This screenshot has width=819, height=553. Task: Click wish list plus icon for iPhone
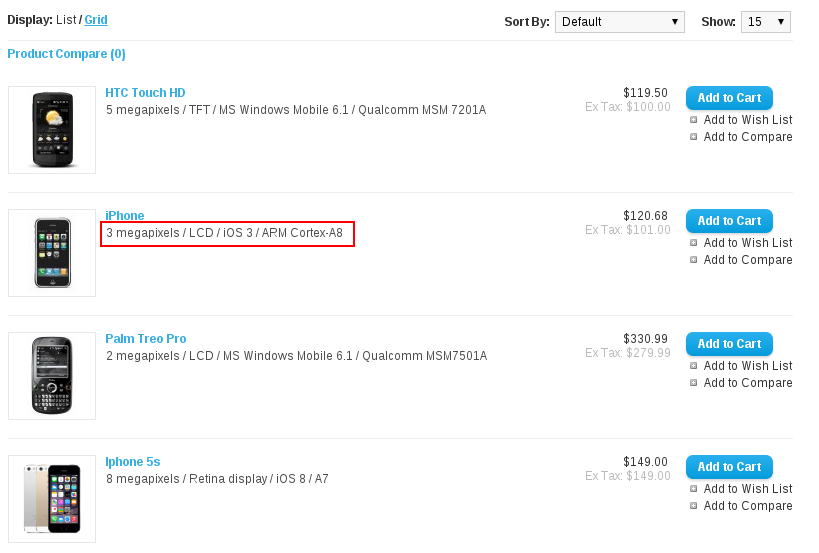tap(693, 243)
